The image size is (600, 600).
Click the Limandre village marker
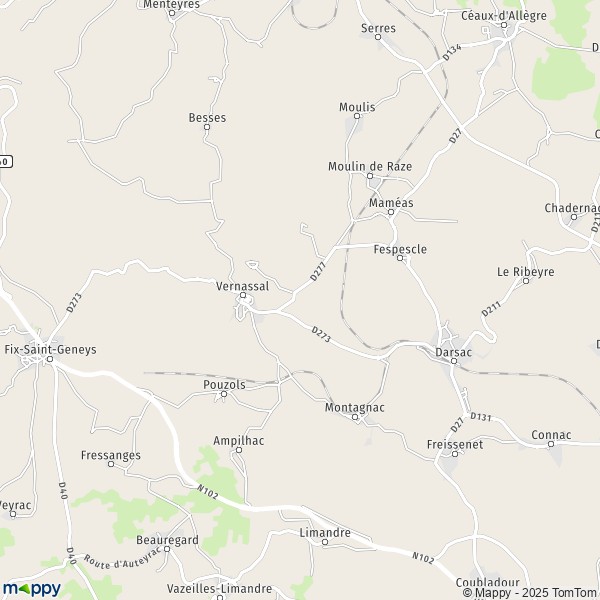pos(325,542)
